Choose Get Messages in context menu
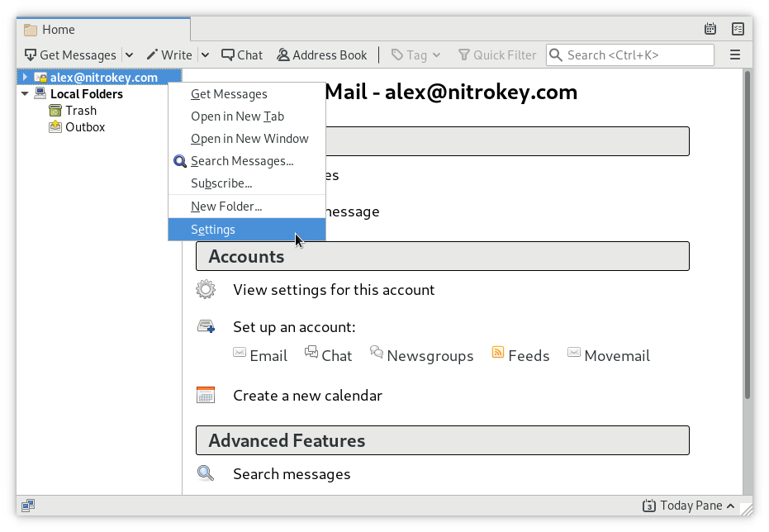 click(x=247, y=94)
